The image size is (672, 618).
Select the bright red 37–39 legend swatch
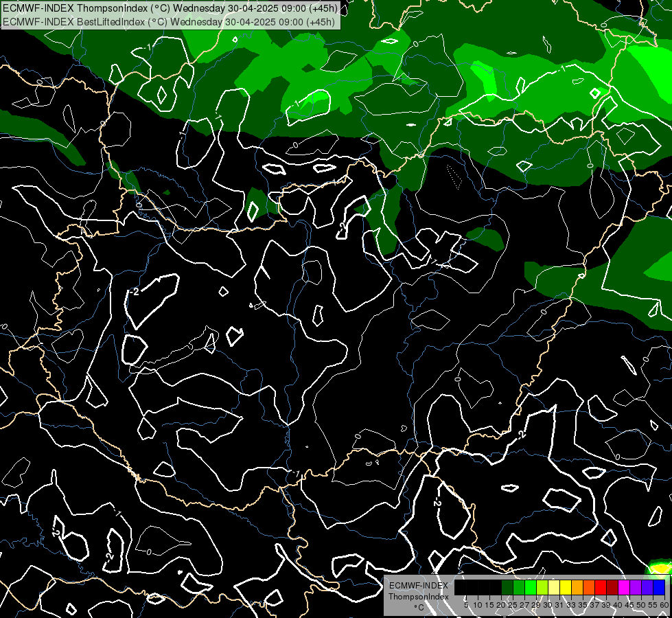(x=601, y=588)
